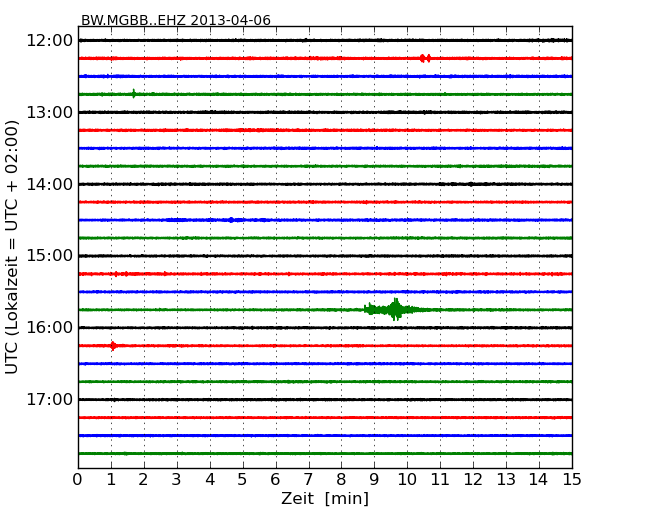This screenshot has height=520, width=650.
Task: Click x-axis tick label 15
Action: (x=572, y=480)
